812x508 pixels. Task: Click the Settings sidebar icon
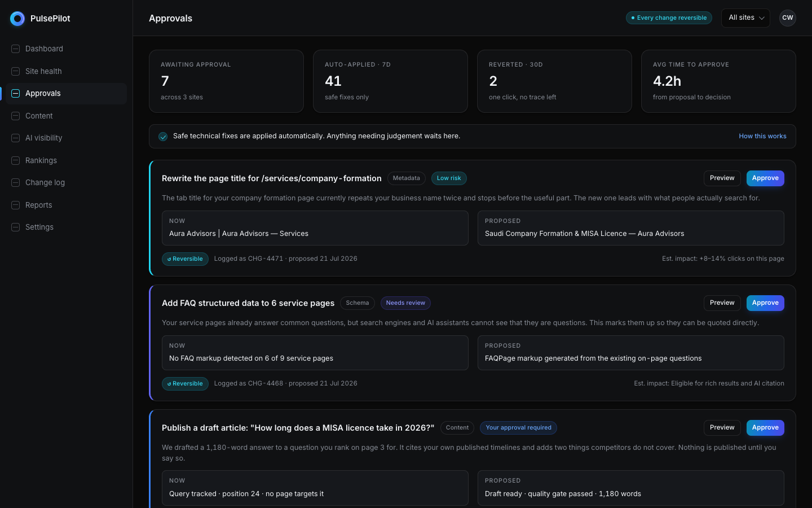[x=16, y=227]
